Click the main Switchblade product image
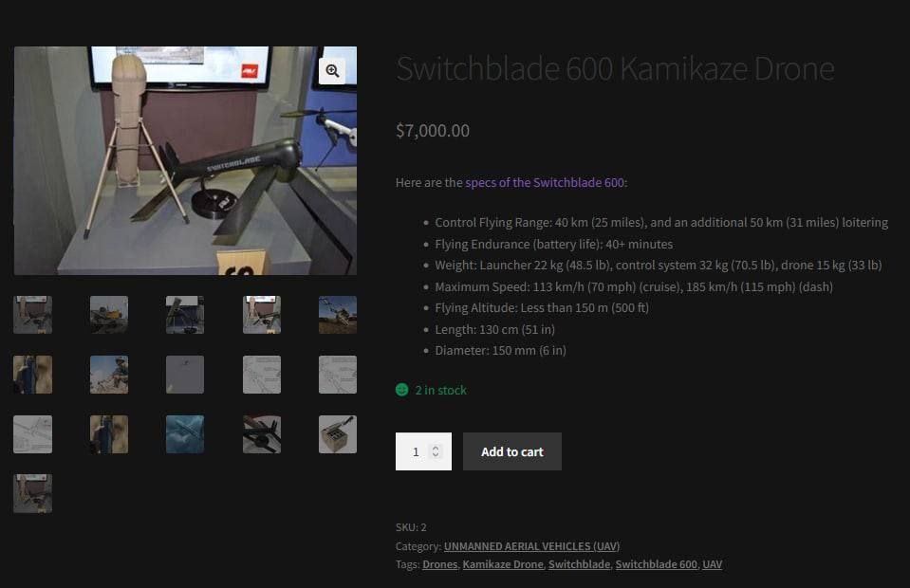This screenshot has width=910, height=588. 185,160
